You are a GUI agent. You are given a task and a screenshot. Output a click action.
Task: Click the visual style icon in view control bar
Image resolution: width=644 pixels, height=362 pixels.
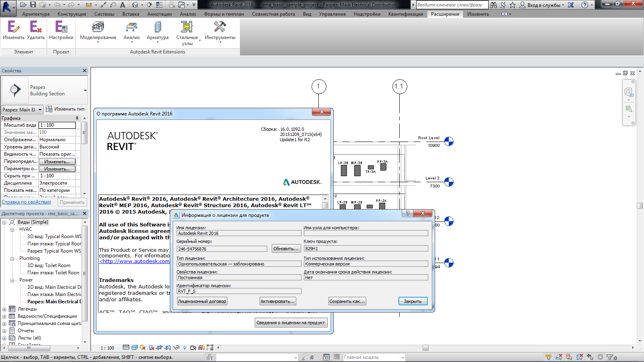134,348
